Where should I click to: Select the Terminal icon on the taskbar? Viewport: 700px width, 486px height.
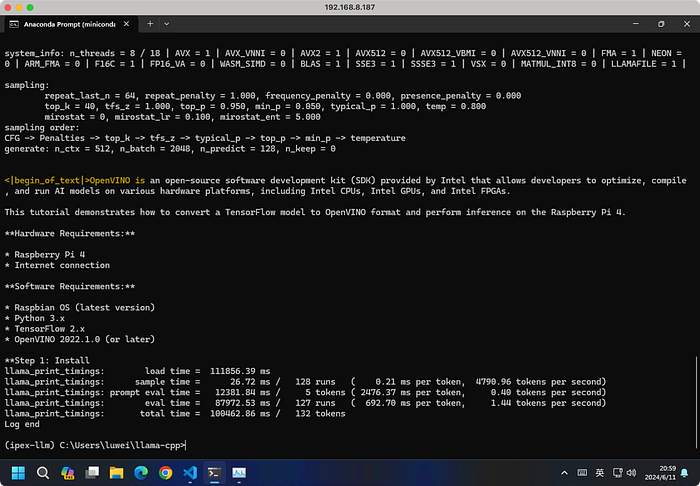214,473
